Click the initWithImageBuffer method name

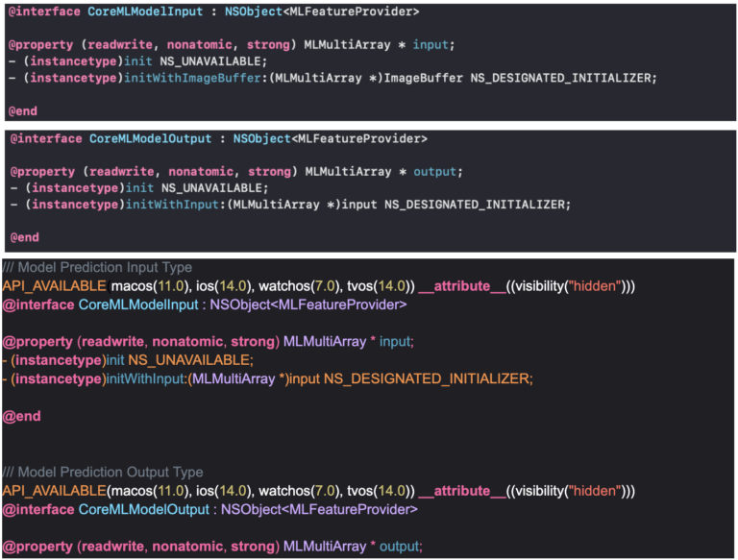pos(186,77)
